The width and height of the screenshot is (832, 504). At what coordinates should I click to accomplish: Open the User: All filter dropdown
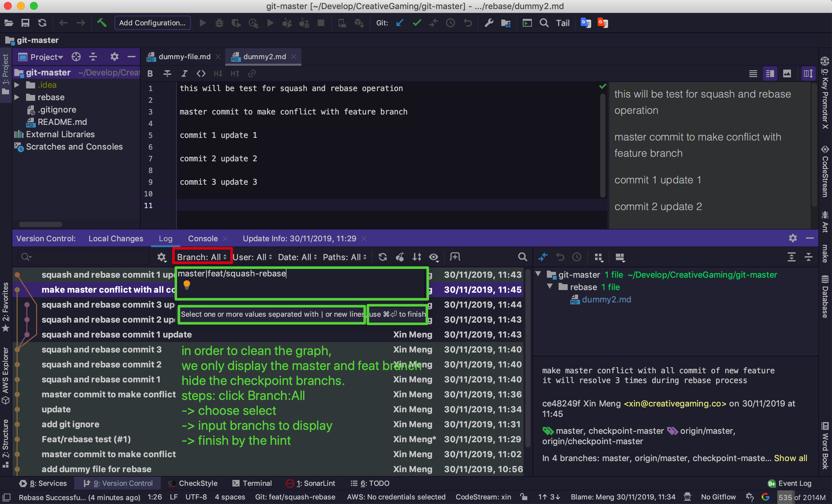[x=252, y=257]
